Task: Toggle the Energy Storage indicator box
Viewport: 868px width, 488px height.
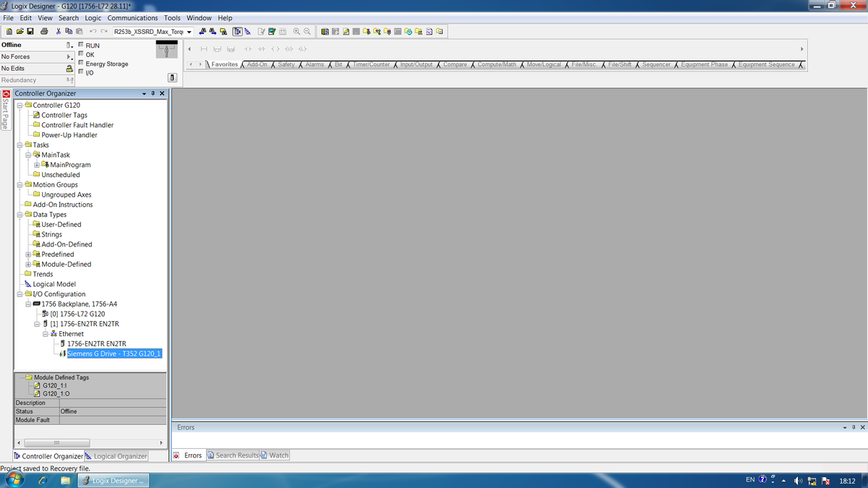Action: click(x=81, y=64)
